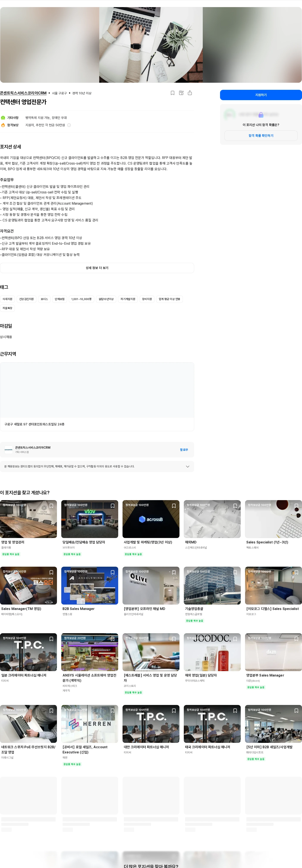Bookmark the HERREN 로컬 세일즈 card
This screenshot has width=302, height=868.
(x=113, y=711)
